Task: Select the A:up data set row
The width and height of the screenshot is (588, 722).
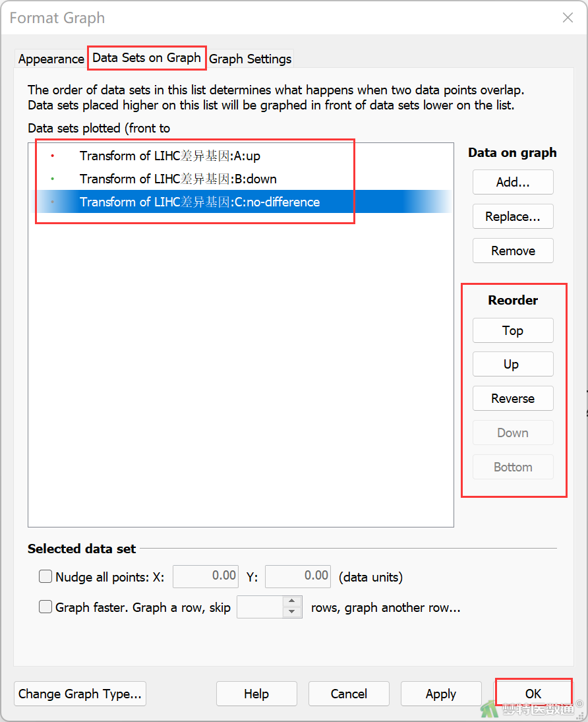Action: (x=241, y=156)
